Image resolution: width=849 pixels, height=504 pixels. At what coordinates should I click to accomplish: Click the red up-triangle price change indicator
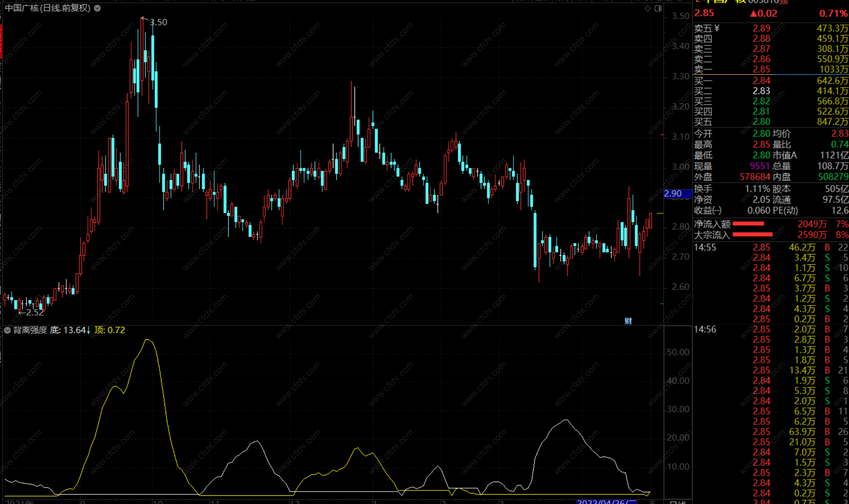(753, 14)
